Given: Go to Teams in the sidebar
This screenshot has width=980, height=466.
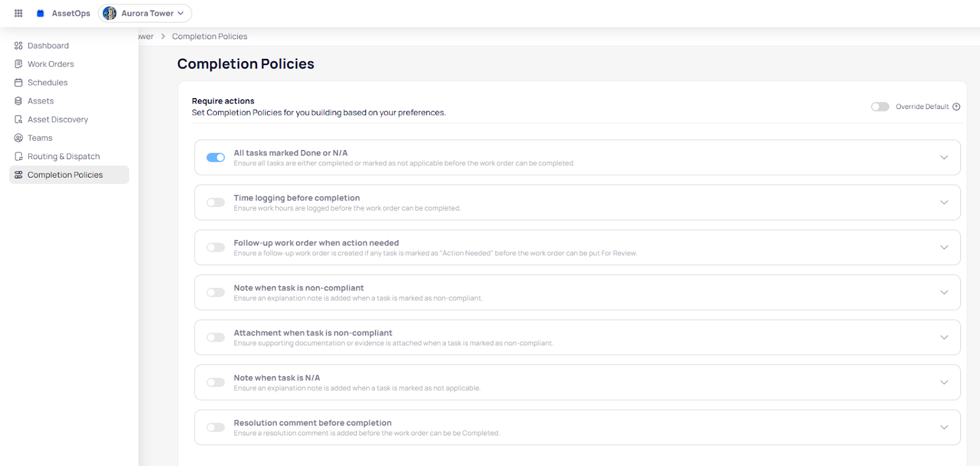Looking at the screenshot, I should click(x=40, y=138).
